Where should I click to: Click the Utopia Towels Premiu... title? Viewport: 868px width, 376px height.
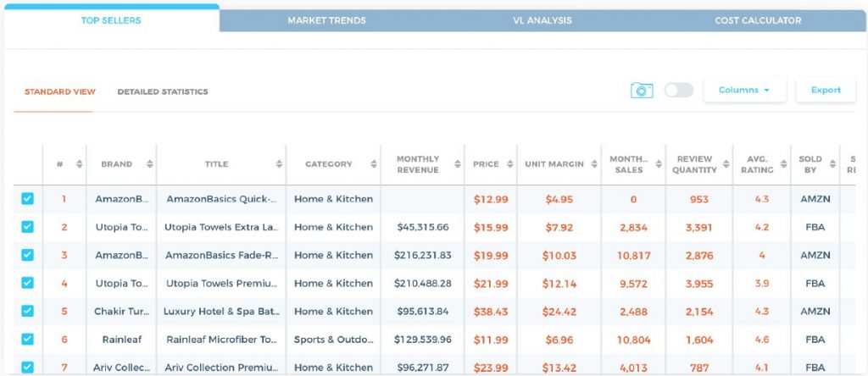point(221,284)
